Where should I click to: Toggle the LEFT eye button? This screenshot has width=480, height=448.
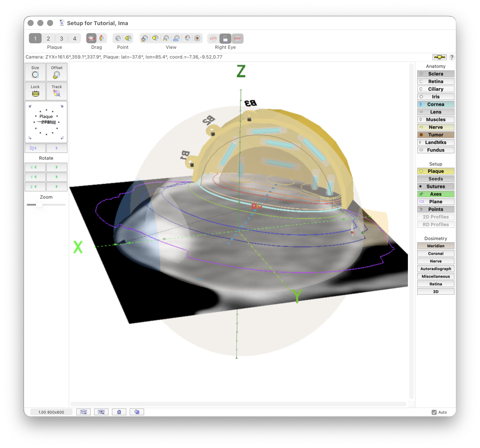tap(213, 38)
